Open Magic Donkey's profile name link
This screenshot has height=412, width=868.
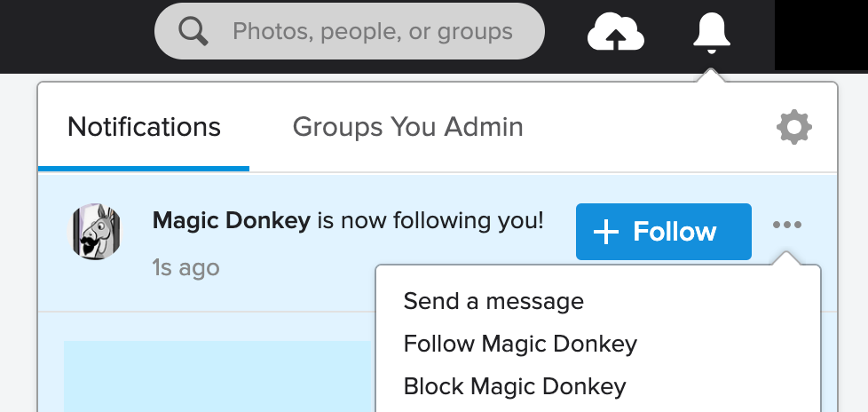pyautogui.click(x=232, y=220)
